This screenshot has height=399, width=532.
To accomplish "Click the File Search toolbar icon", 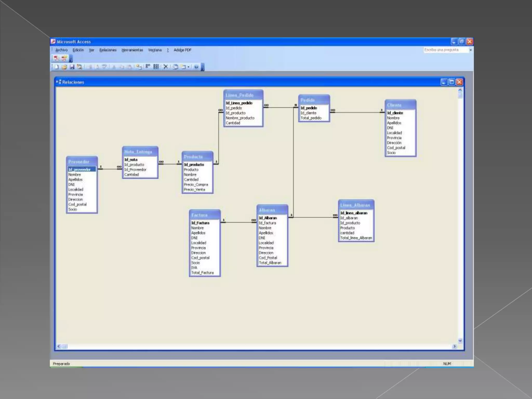I will pos(79,67).
